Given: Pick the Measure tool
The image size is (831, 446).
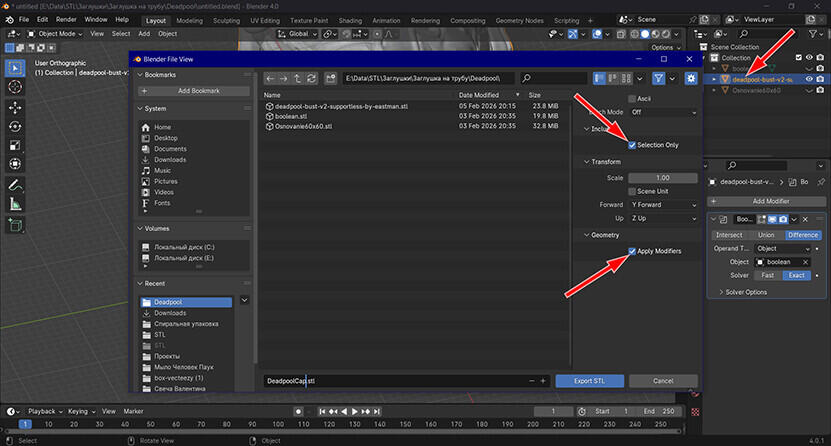Looking at the screenshot, I should [x=16, y=204].
